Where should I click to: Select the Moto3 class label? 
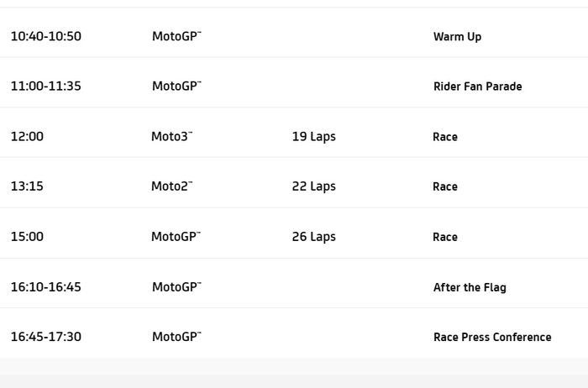171,136
